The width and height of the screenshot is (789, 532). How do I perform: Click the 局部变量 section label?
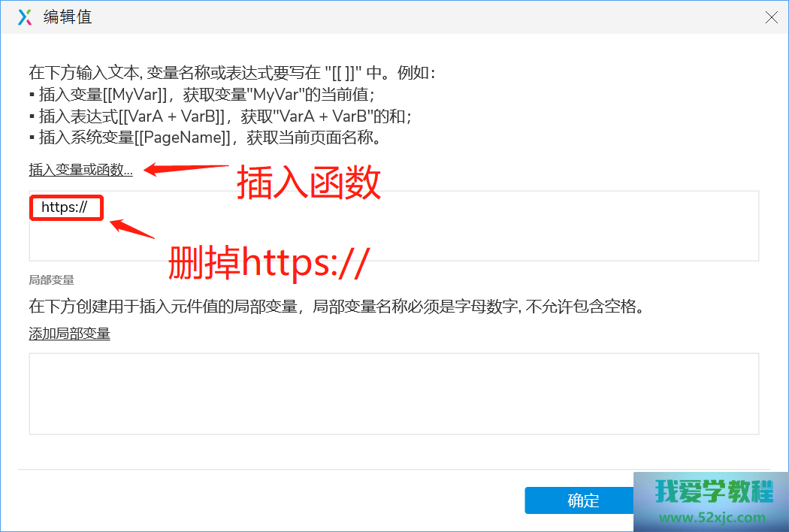[51, 280]
